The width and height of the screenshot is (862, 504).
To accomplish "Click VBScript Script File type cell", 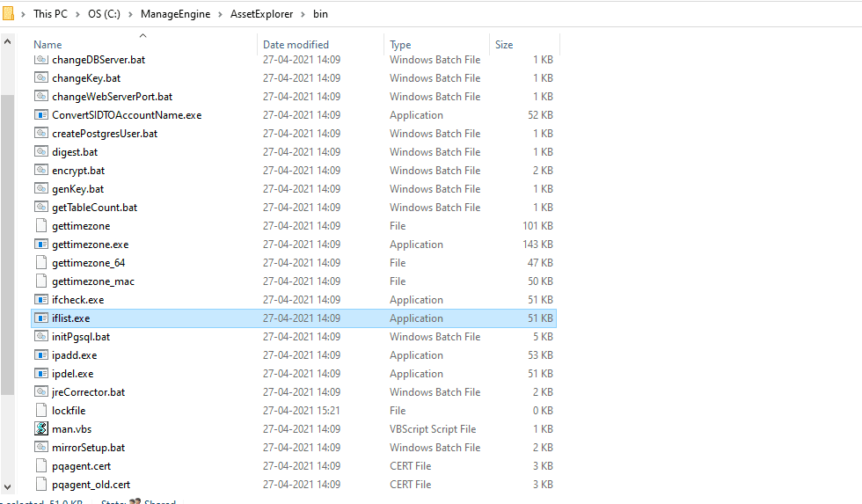I will point(433,428).
